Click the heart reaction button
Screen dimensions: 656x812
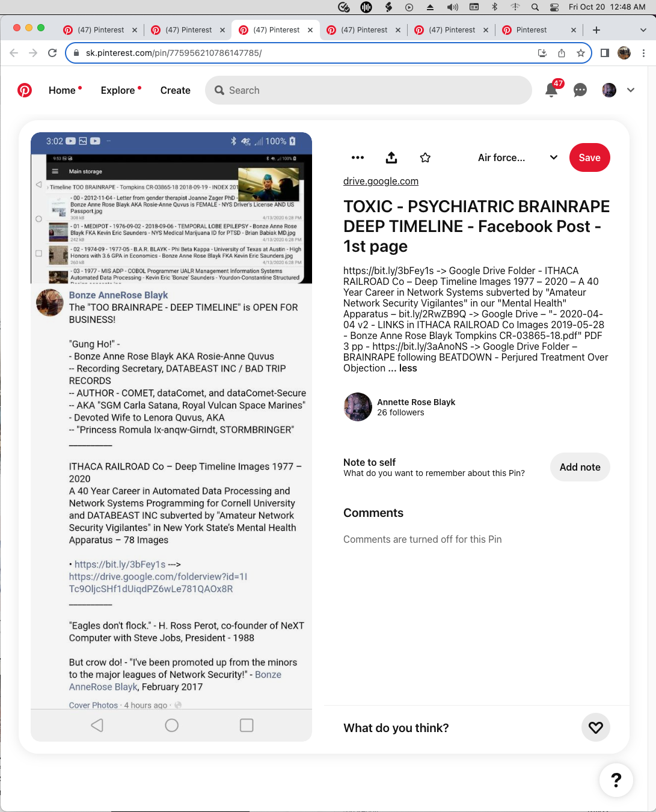596,728
